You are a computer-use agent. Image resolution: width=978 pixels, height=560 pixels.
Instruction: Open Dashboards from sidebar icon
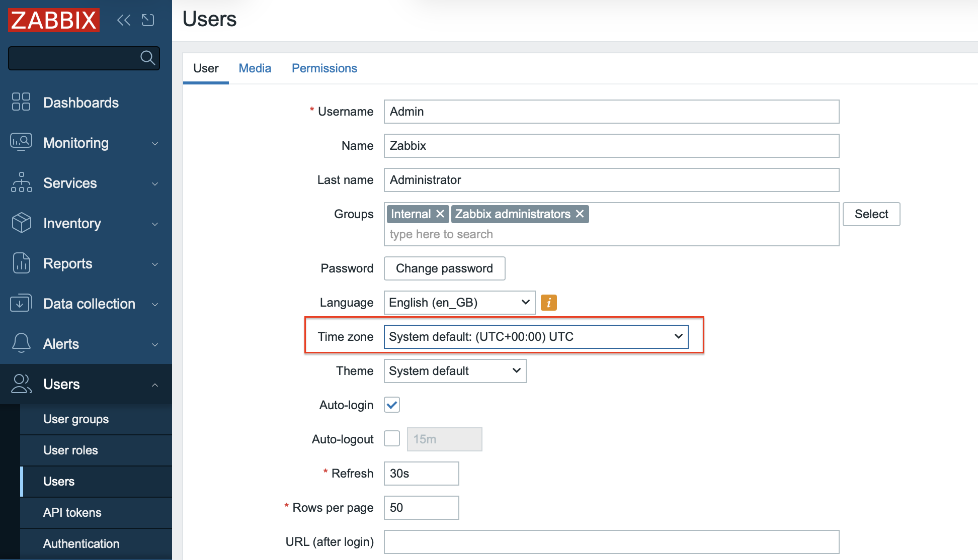coord(21,102)
